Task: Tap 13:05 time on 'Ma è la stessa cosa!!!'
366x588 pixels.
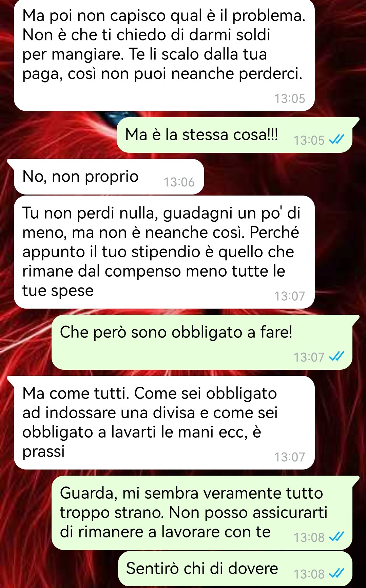Action: pos(309,140)
